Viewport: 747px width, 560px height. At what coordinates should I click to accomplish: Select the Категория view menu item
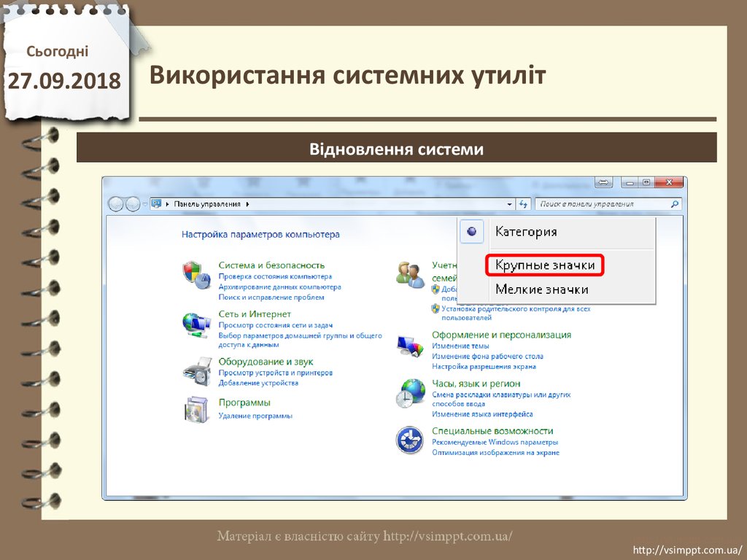point(526,232)
